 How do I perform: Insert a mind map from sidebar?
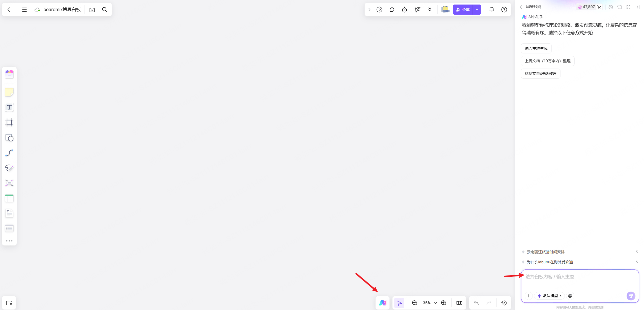coord(9,183)
